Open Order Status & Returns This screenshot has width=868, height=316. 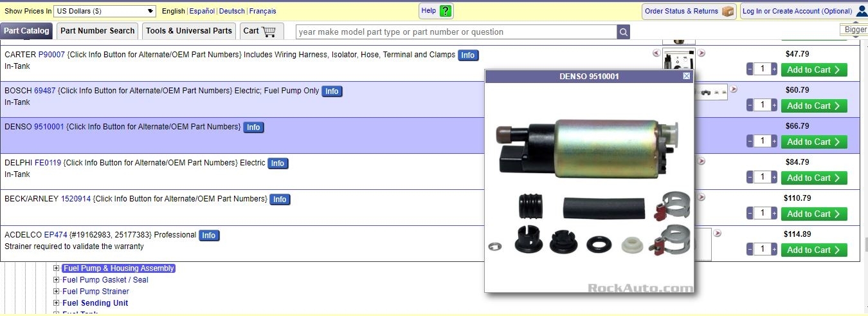coord(689,11)
